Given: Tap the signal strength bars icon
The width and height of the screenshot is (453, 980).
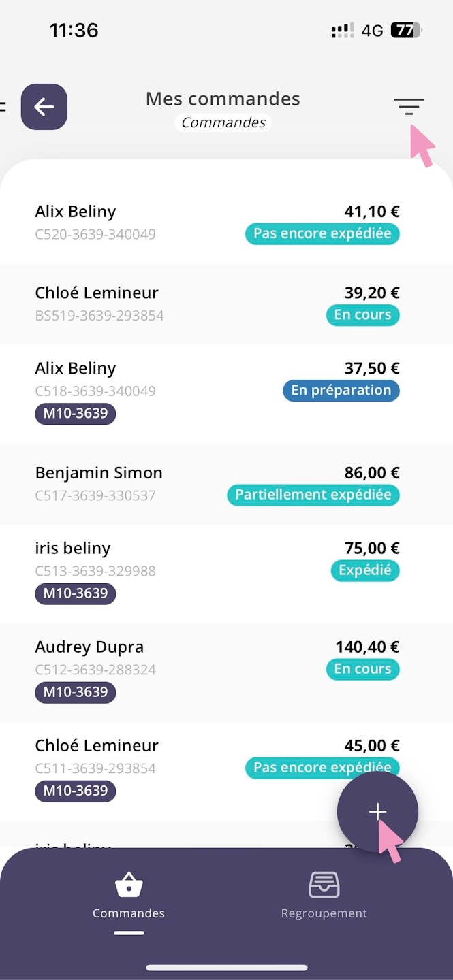Looking at the screenshot, I should (x=342, y=31).
